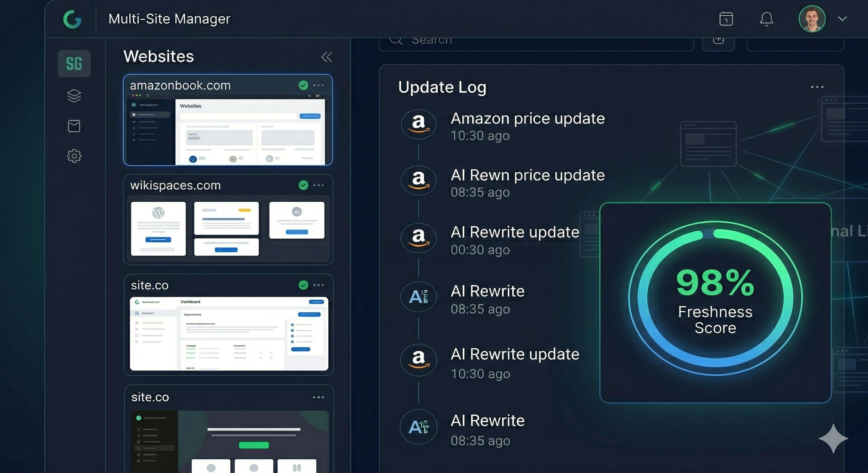Open amazonbook.com card three-dot menu
This screenshot has width=868, height=473.
[x=318, y=86]
